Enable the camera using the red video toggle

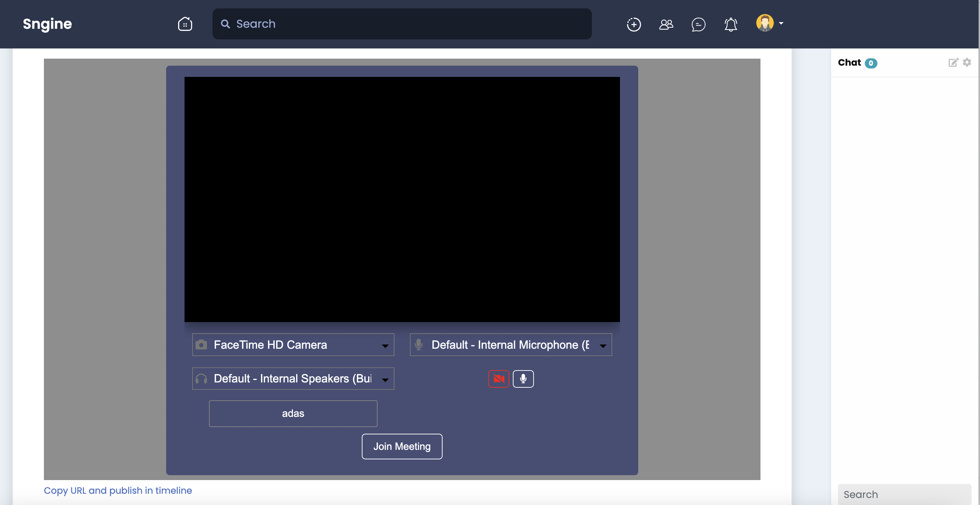[x=498, y=379]
